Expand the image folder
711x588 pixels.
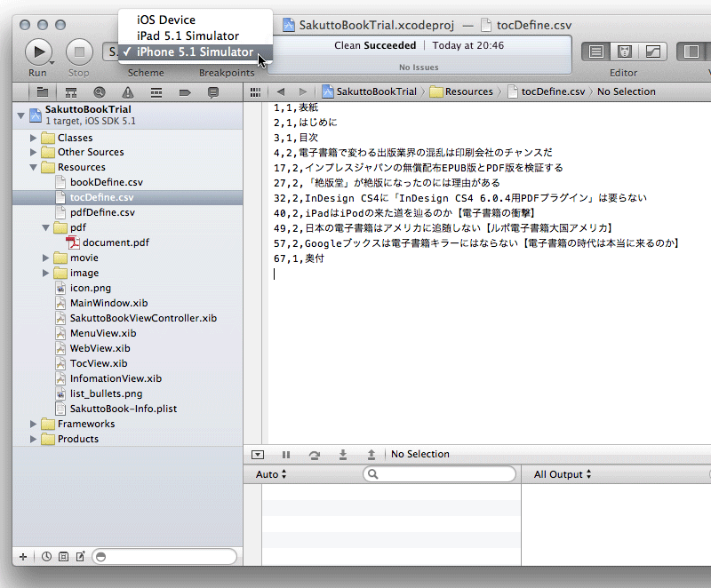pyautogui.click(x=46, y=273)
